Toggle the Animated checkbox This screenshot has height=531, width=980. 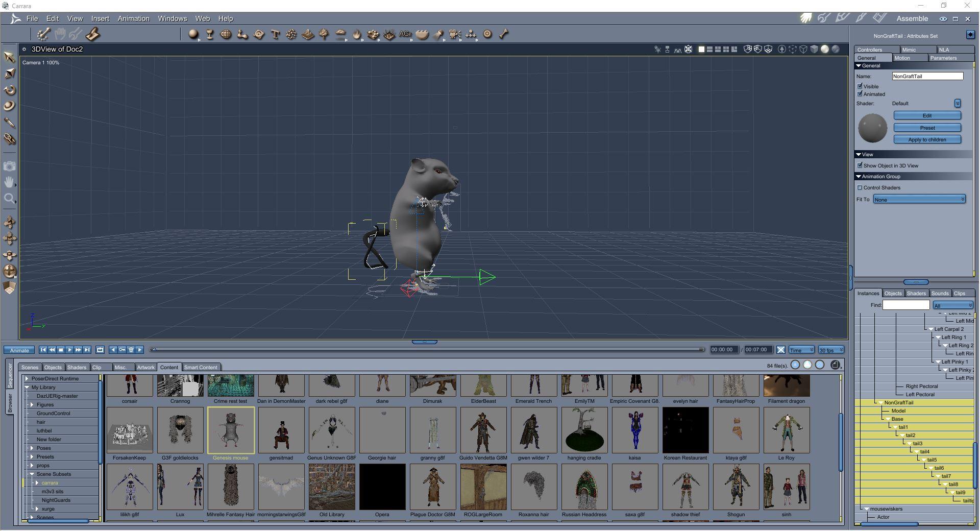(x=860, y=94)
